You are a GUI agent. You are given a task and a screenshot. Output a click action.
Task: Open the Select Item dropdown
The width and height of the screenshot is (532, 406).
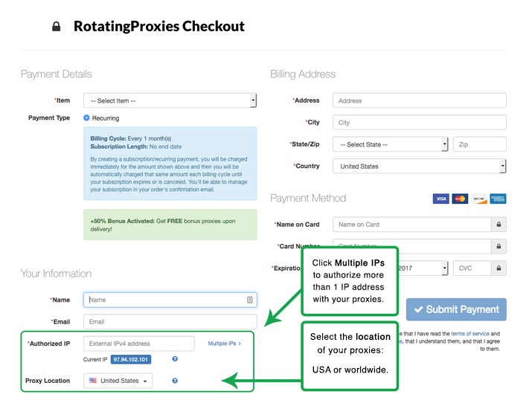[x=170, y=100]
